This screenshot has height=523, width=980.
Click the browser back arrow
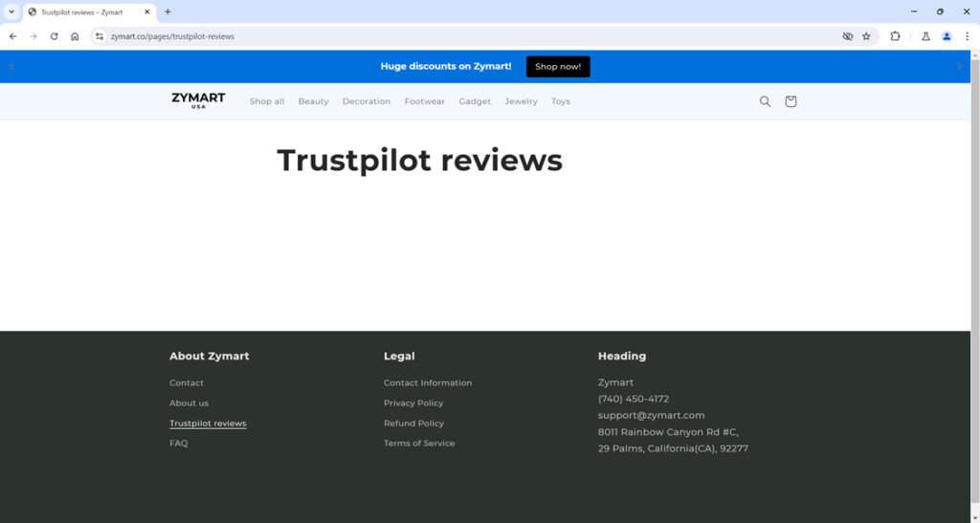(13, 36)
